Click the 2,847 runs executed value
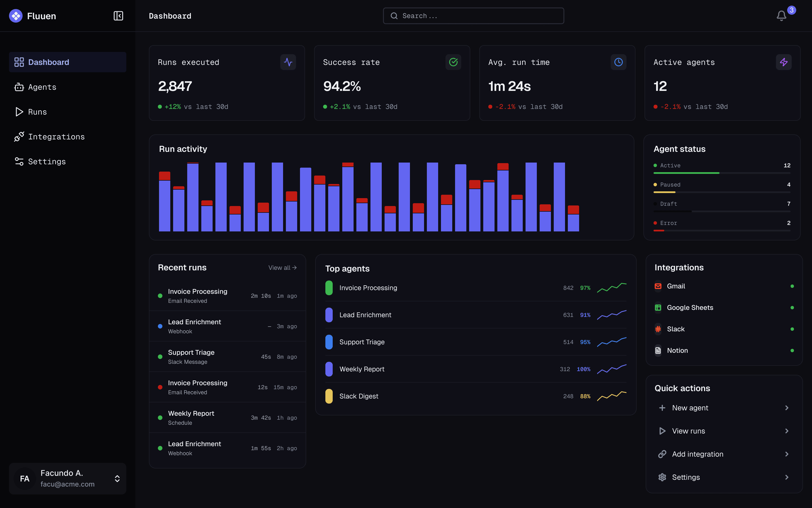 point(175,86)
